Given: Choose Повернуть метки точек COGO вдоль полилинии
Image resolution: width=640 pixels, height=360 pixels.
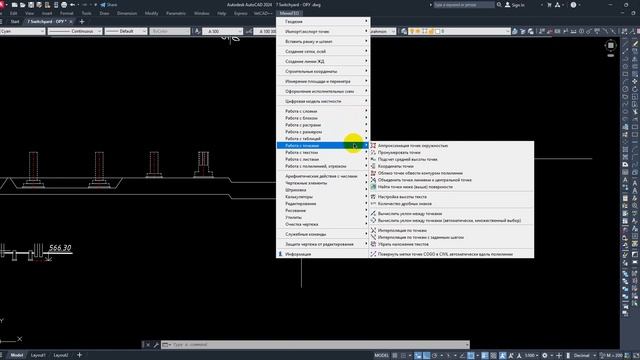Looking at the screenshot, I should 451,254.
